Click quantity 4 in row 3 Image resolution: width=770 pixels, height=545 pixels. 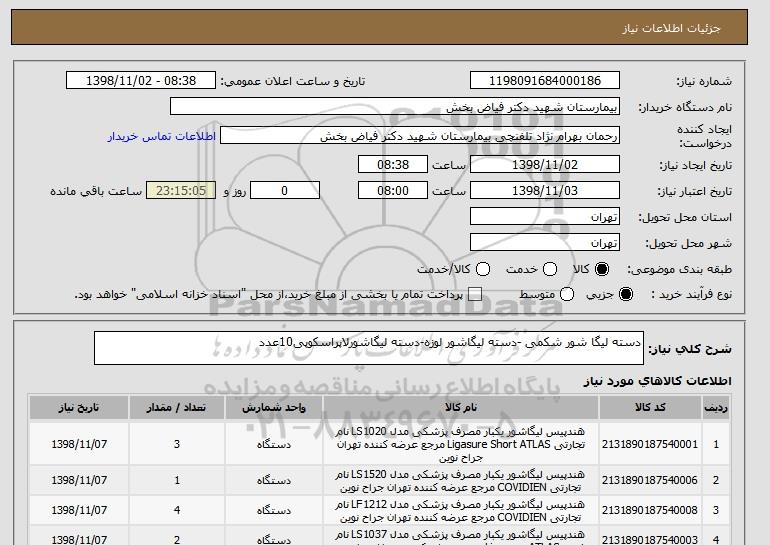point(177,511)
